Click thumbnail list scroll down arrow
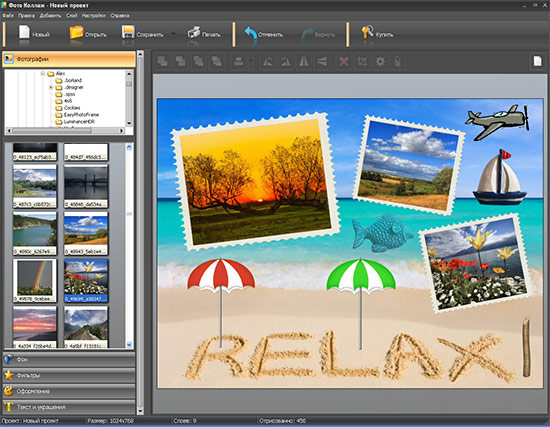550x427 pixels. (x=129, y=345)
